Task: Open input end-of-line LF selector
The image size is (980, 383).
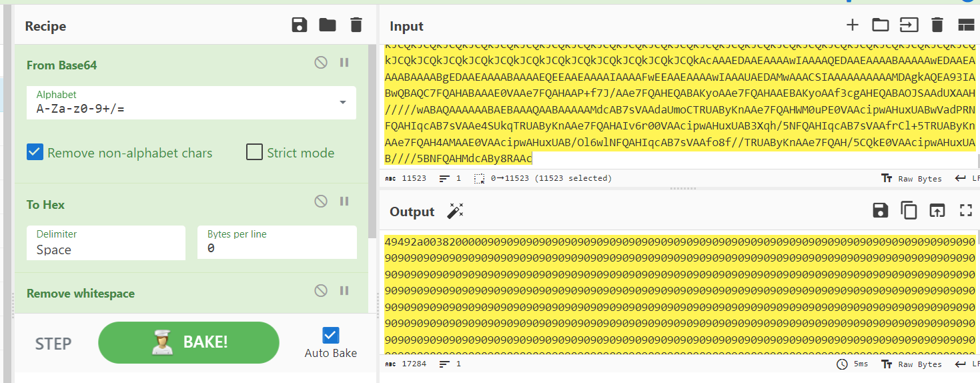Action: pos(966,179)
